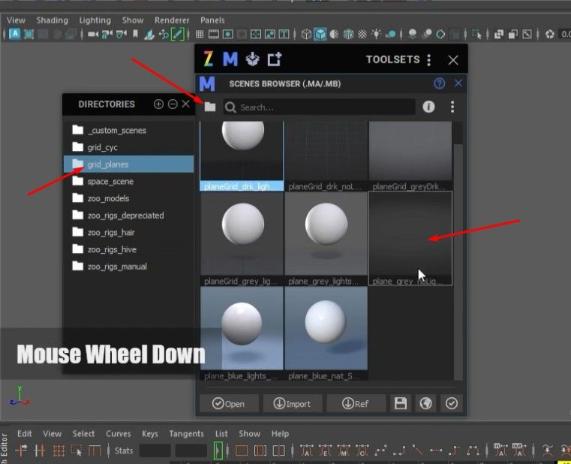Open the Scenes Browser help question icon
This screenshot has width=571, height=464.
click(x=439, y=84)
